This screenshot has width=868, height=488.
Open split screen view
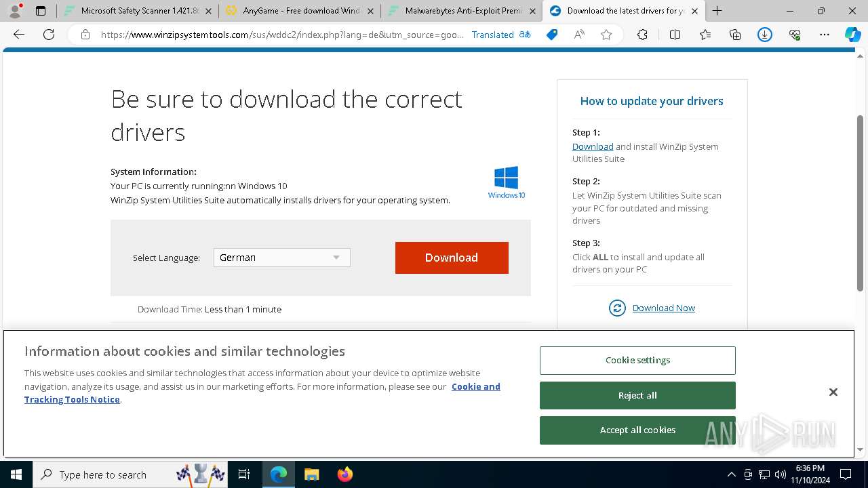point(675,35)
